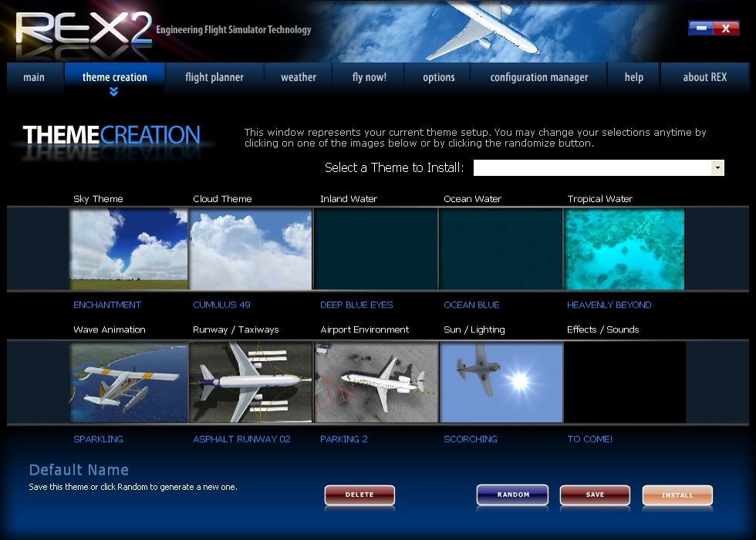Go to the weather tab

[299, 77]
